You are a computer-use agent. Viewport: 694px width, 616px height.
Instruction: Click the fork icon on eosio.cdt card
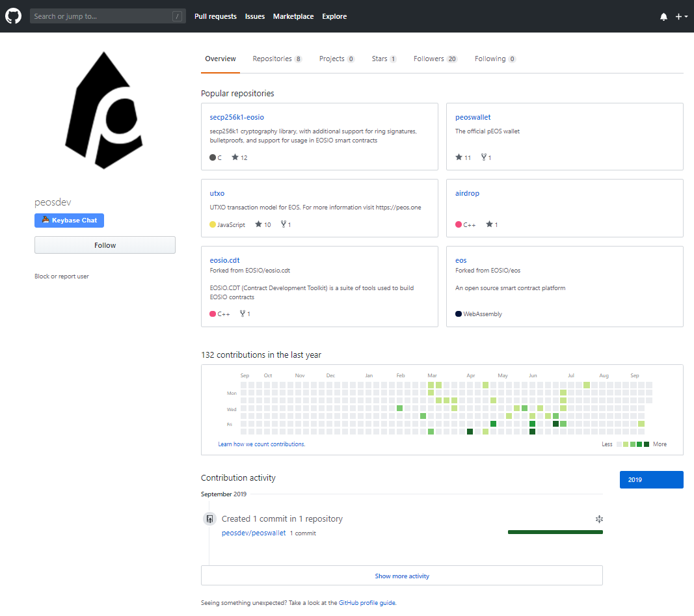pyautogui.click(x=243, y=314)
